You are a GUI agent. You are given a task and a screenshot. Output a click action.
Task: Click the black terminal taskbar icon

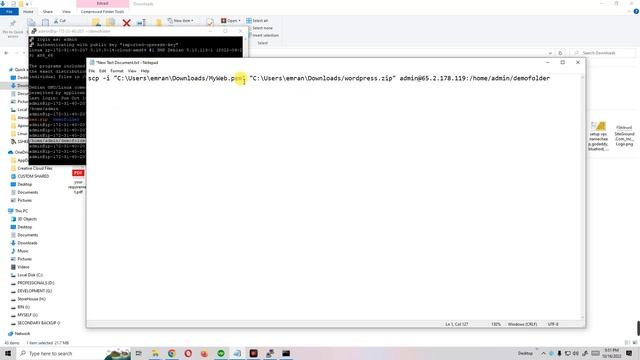tap(286, 353)
